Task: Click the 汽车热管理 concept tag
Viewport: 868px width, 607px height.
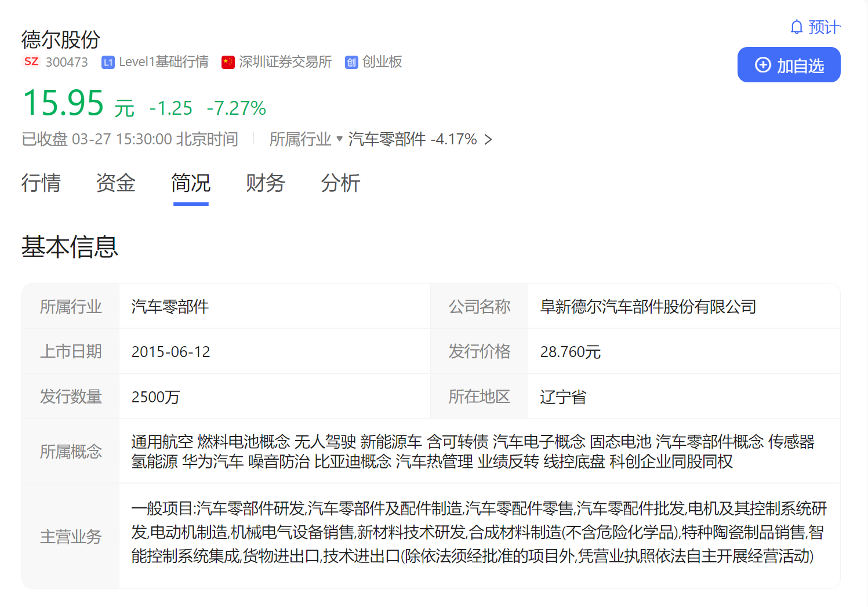Action: [434, 461]
